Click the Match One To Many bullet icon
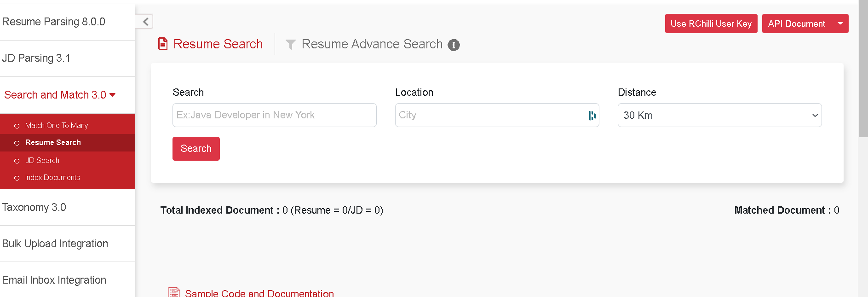This screenshot has height=297, width=868. 17,126
